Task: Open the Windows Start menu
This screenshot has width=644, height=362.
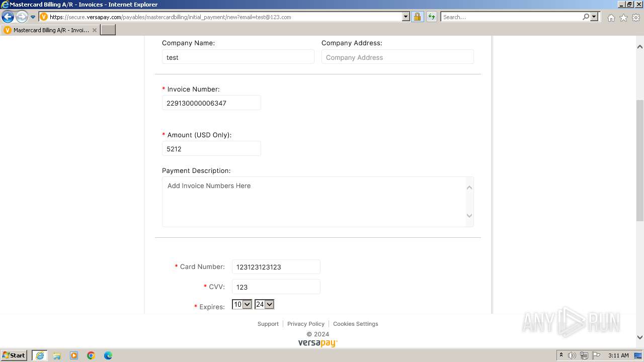Action: coord(14,355)
